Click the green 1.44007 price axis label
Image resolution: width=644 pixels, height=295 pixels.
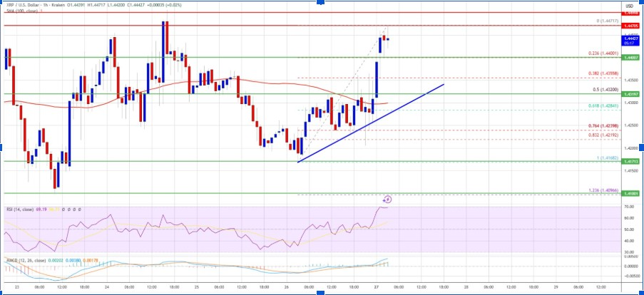(631, 58)
